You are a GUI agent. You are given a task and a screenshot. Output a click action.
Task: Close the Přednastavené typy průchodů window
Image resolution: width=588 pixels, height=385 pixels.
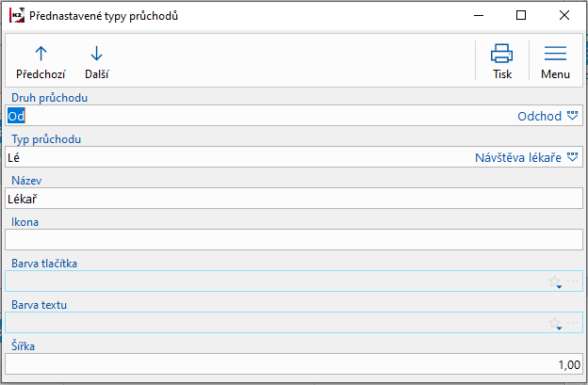click(564, 16)
